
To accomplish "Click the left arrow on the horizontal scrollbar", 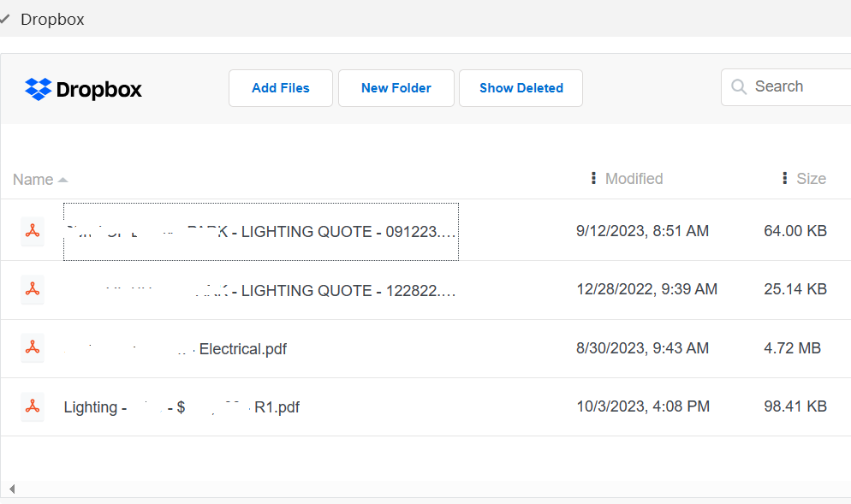I will pyautogui.click(x=12, y=489).
